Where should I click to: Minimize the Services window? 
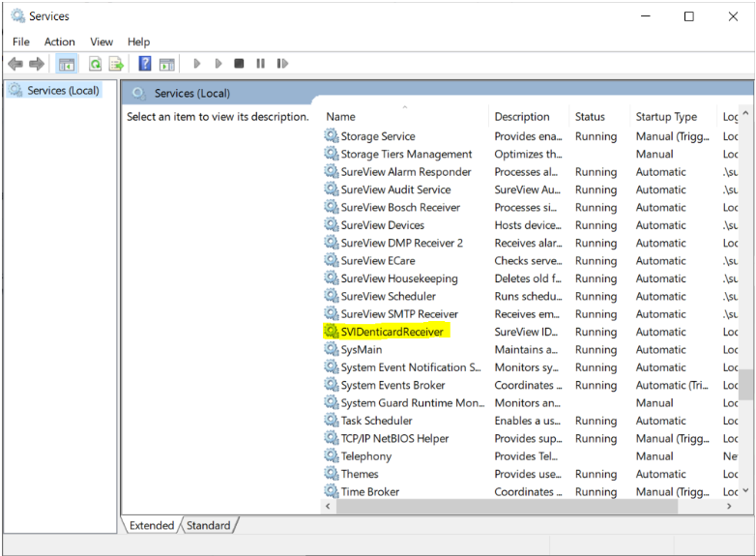(x=645, y=15)
